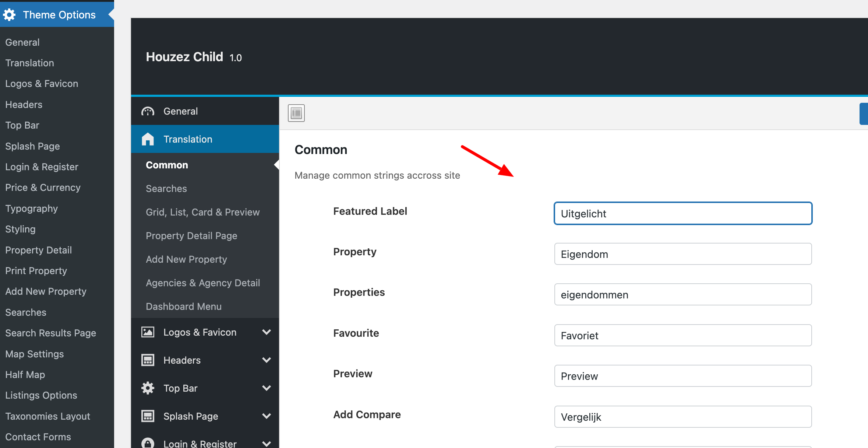Screen dimensions: 868x448
Task: Expand the Headers section chevron
Action: tap(267, 360)
